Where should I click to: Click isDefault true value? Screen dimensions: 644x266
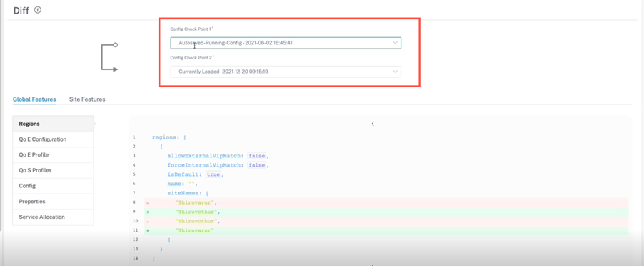(213, 174)
